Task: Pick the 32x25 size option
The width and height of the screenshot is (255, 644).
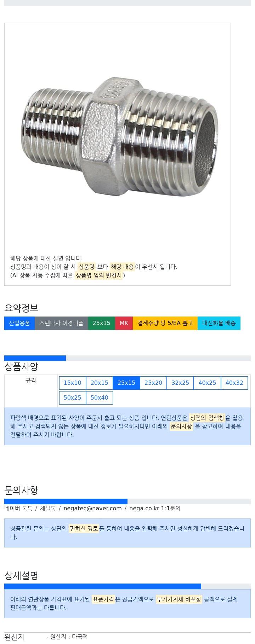Action: 180,383
